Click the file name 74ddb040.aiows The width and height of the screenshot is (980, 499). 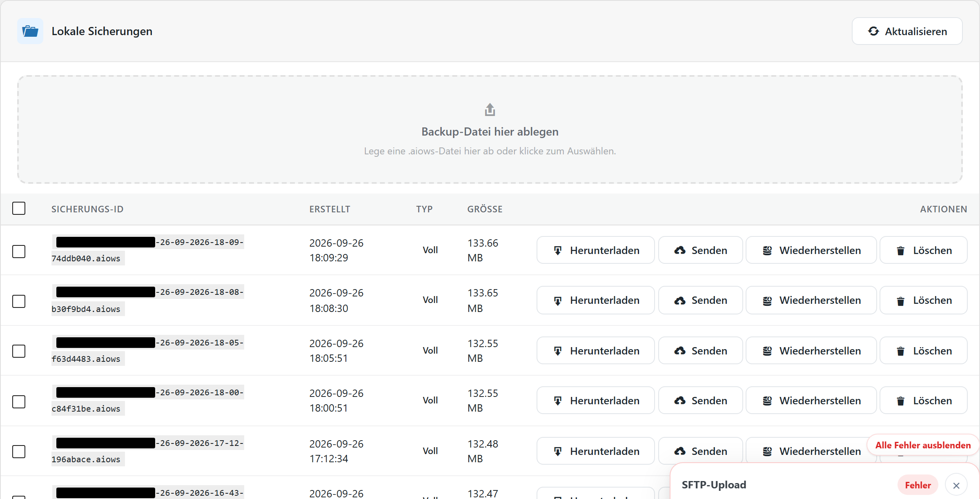86,258
